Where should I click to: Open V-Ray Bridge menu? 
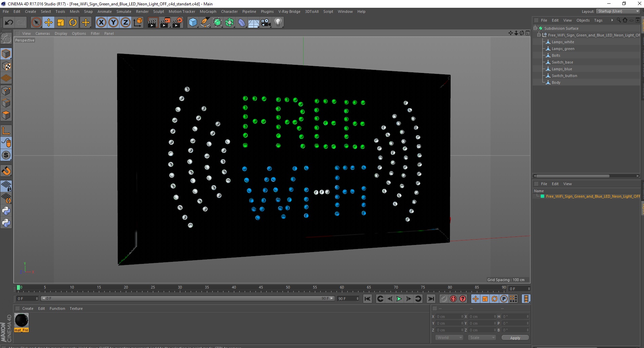(x=289, y=11)
